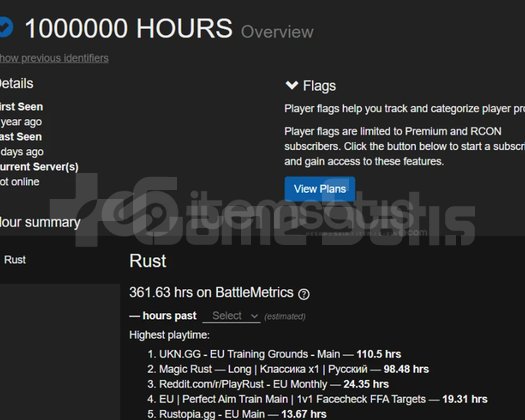The height and width of the screenshot is (420, 525).
Task: Click the hour summary heading
Action: point(40,222)
